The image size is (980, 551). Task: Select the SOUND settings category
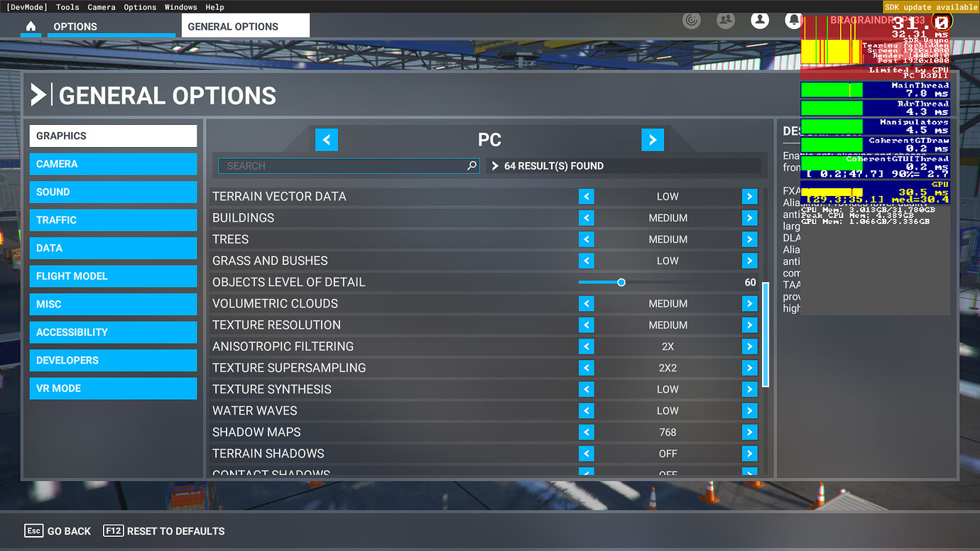tap(113, 192)
